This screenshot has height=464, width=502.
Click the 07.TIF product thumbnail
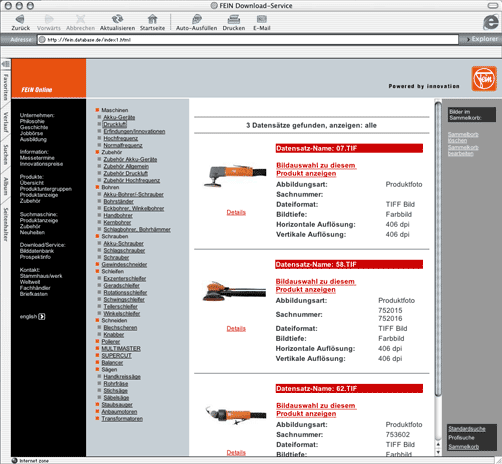point(235,176)
